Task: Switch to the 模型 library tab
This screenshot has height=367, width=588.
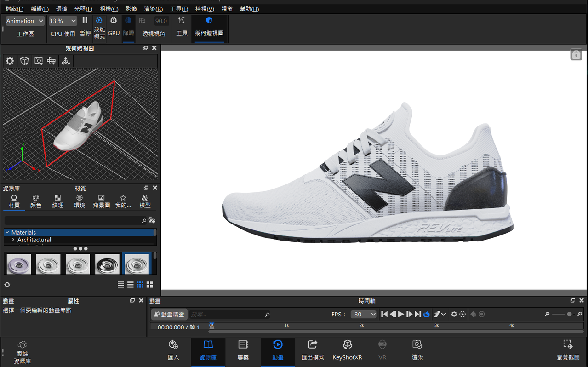Action: pos(145,201)
